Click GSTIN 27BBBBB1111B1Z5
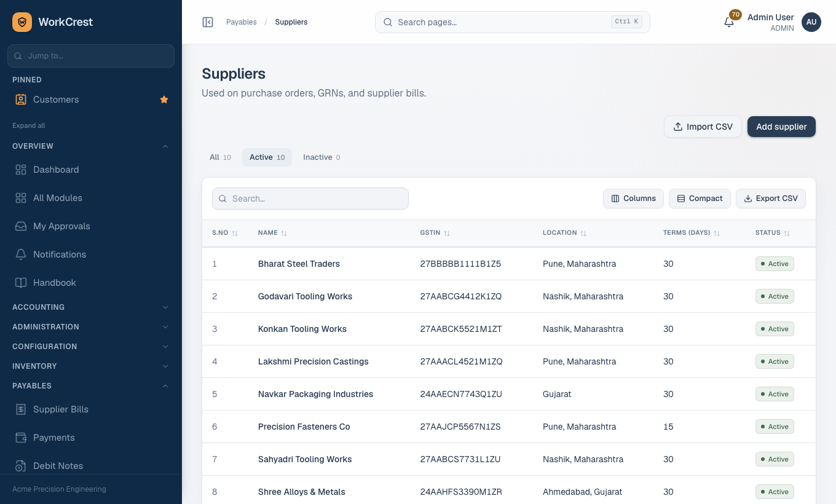836x504 pixels. 460,264
